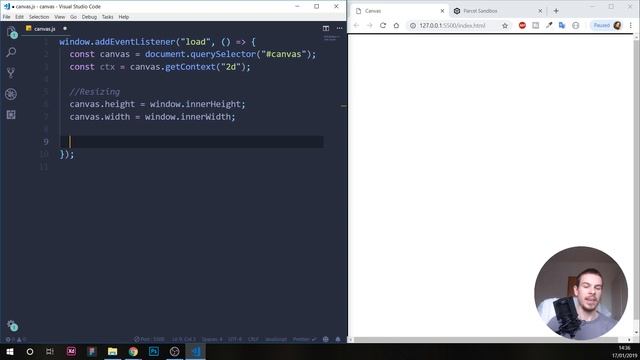Click the Prettier status bar item
This screenshot has height=360, width=640.
(304, 339)
